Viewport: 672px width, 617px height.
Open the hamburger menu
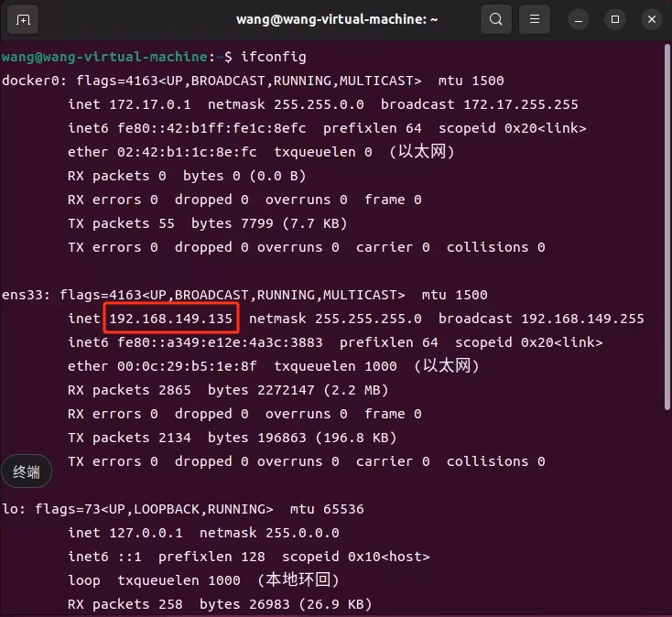click(x=535, y=19)
